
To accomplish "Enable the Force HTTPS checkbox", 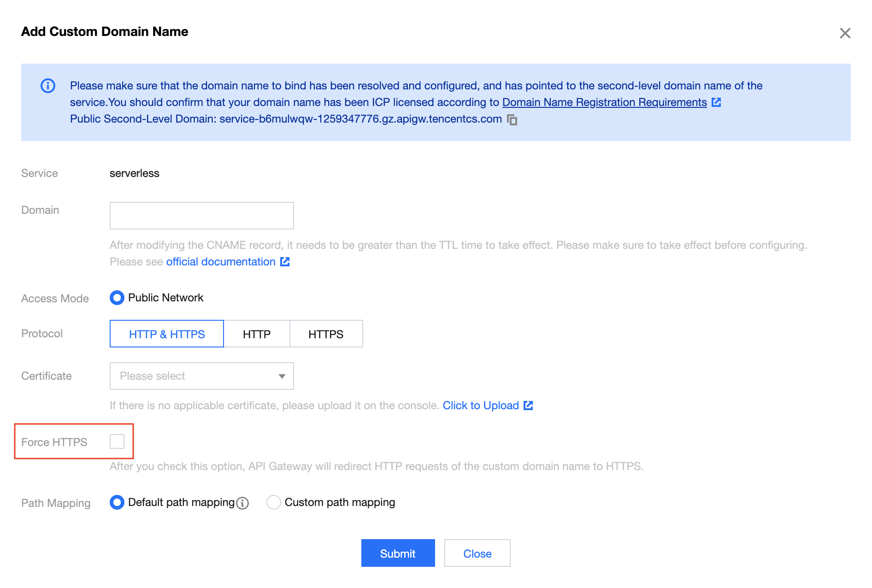I will tap(117, 441).
